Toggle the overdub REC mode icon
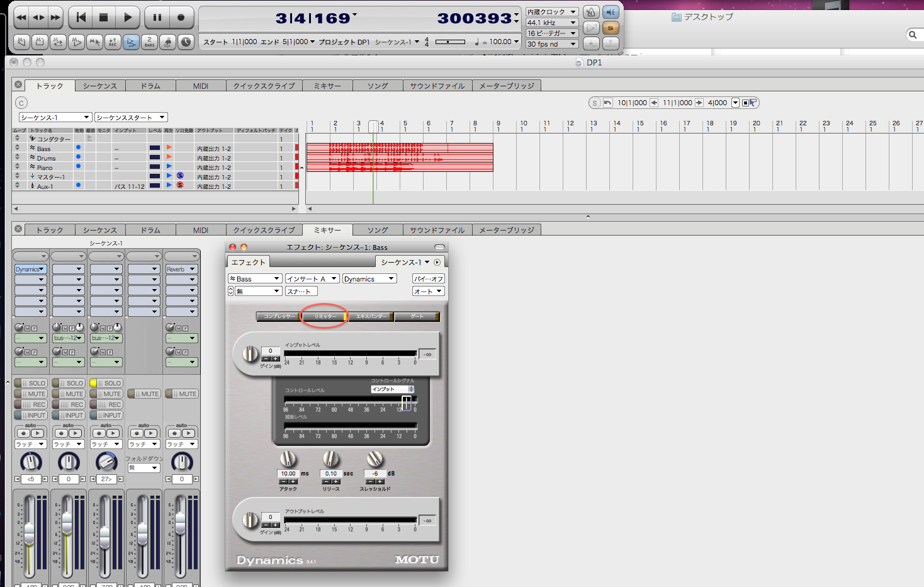 [x=113, y=42]
